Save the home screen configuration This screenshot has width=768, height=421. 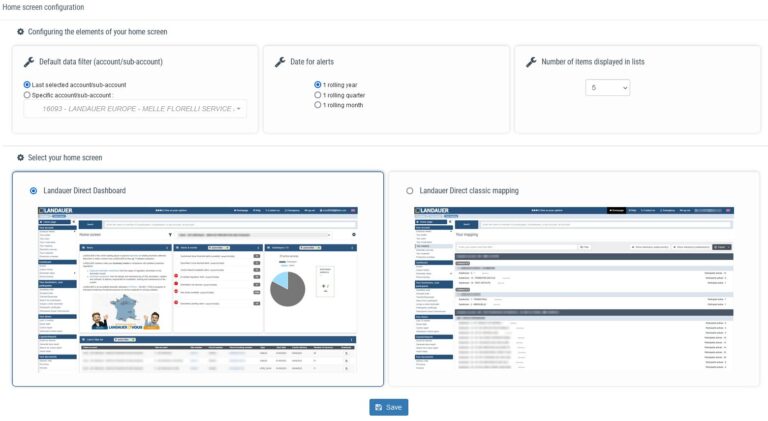(x=388, y=407)
